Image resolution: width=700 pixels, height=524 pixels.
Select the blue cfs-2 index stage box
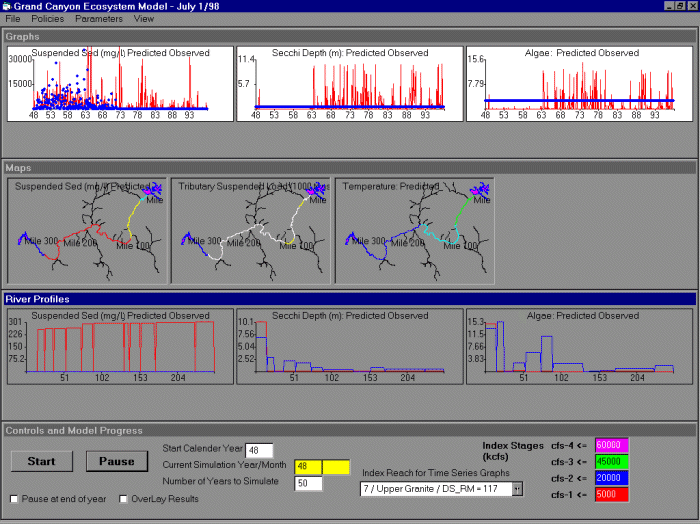click(614, 478)
